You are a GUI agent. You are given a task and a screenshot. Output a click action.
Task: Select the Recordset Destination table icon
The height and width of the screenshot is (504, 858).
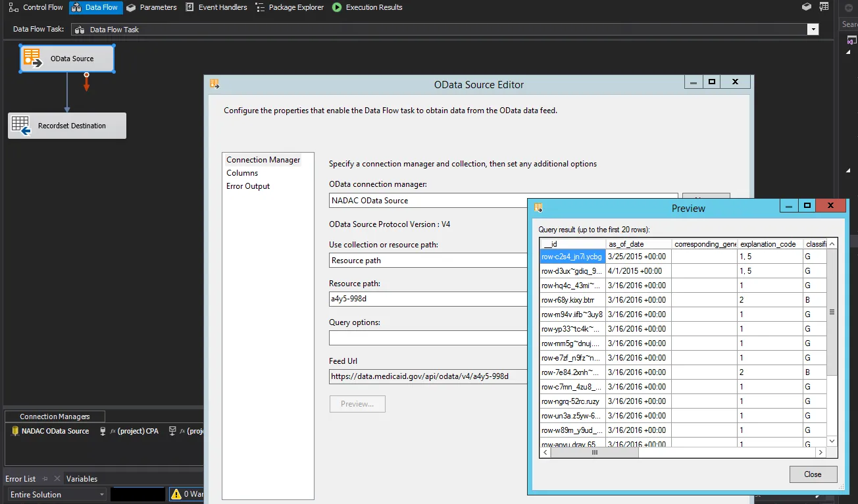21,125
